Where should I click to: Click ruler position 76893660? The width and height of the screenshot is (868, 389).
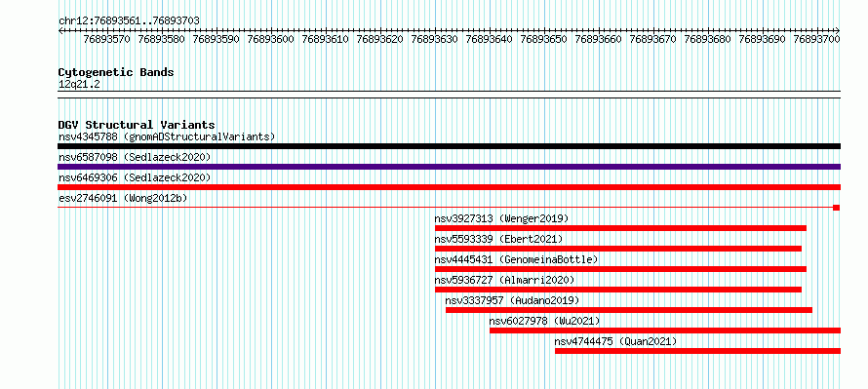coord(599,39)
